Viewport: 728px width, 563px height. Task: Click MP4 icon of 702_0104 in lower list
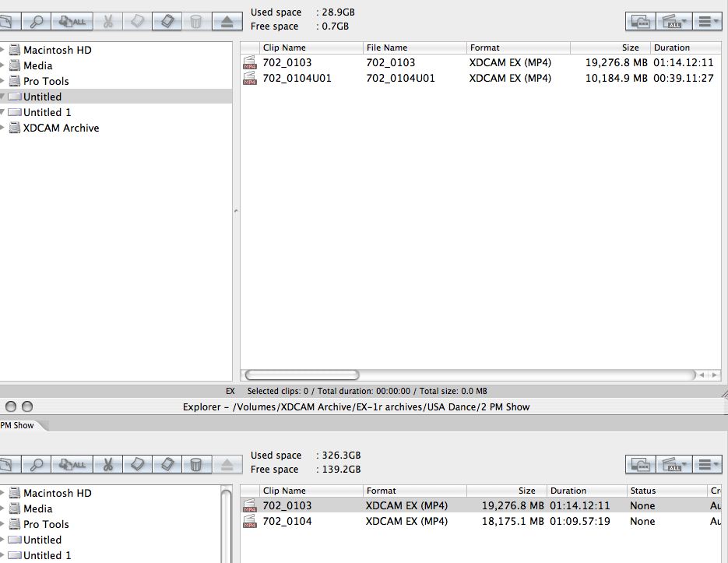click(250, 521)
